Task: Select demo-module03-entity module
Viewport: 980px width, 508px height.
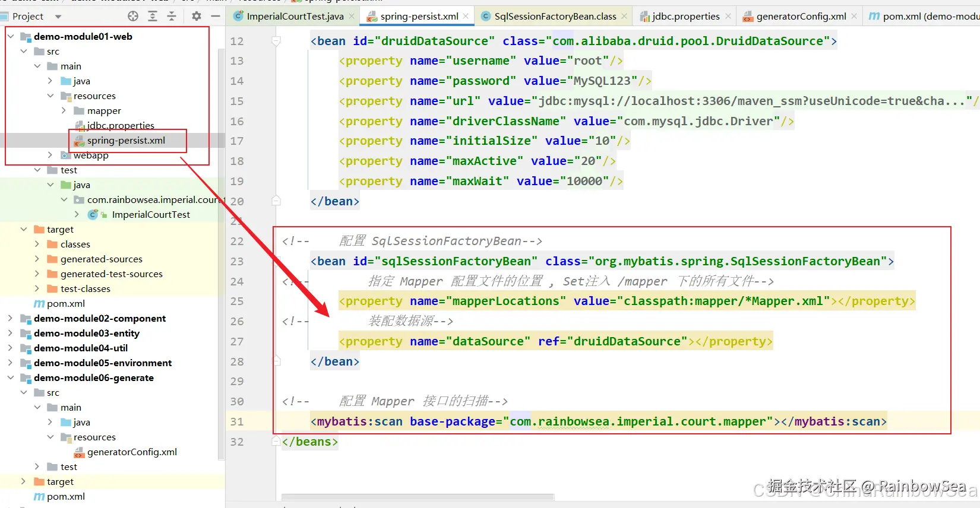Action: click(87, 333)
